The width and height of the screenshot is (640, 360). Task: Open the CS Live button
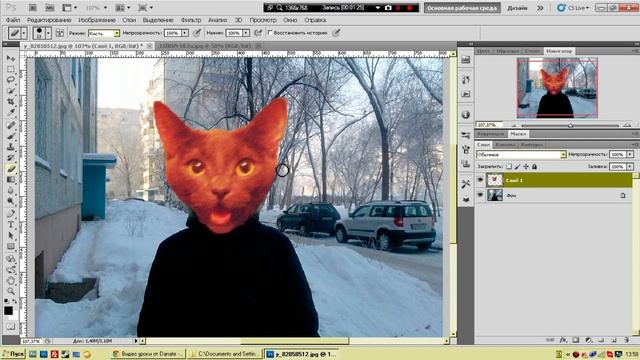pos(573,8)
